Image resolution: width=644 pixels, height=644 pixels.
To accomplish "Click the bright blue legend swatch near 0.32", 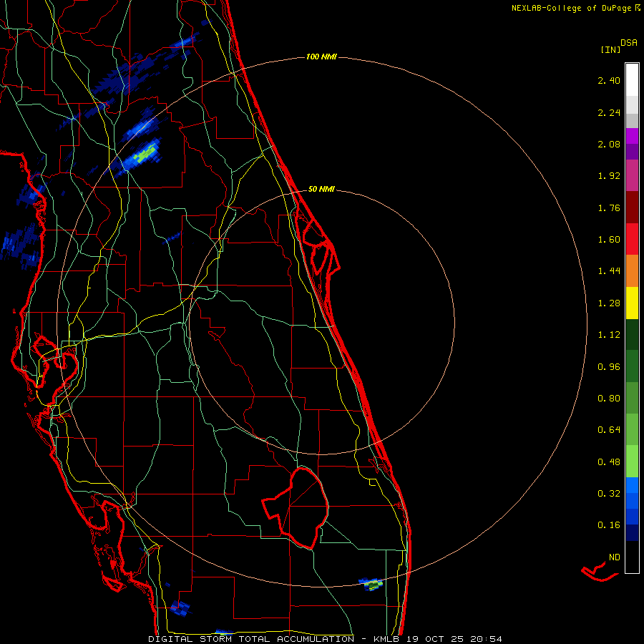I will point(632,485).
